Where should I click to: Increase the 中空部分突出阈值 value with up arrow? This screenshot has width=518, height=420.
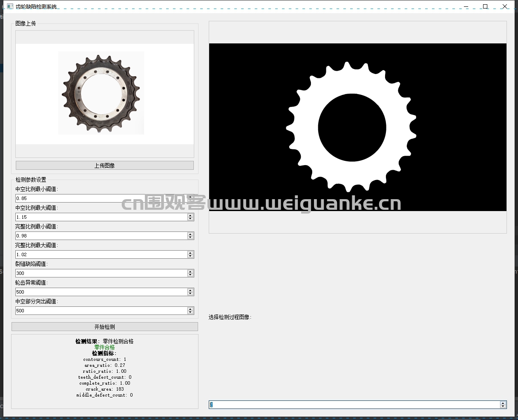[190, 309]
